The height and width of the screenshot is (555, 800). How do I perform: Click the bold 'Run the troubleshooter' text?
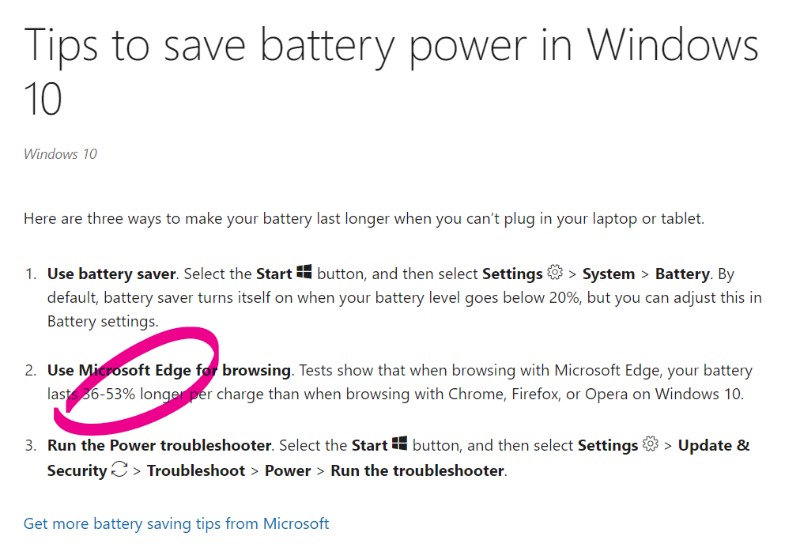(417, 470)
